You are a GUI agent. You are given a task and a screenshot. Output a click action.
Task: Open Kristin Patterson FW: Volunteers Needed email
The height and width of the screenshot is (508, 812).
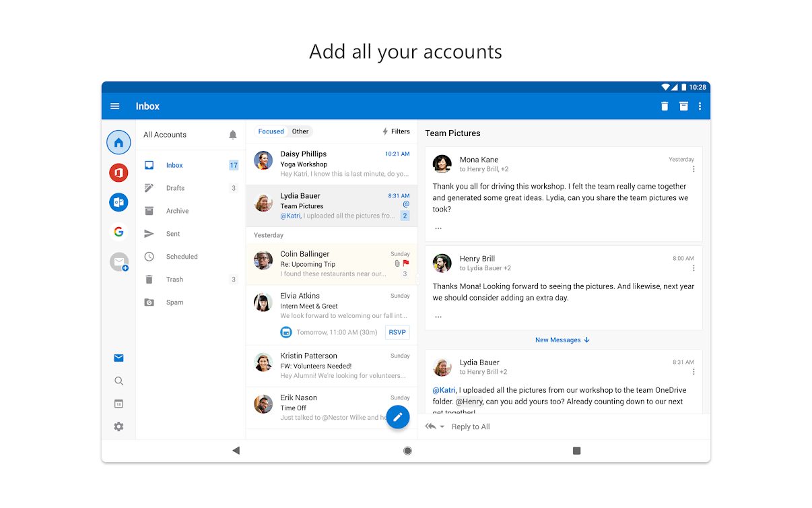coord(331,366)
